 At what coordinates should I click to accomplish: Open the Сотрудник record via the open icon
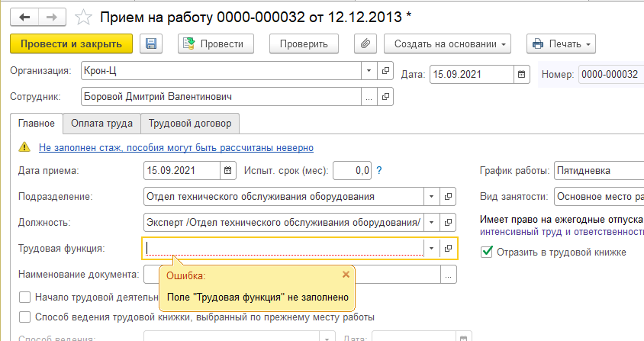(x=385, y=97)
